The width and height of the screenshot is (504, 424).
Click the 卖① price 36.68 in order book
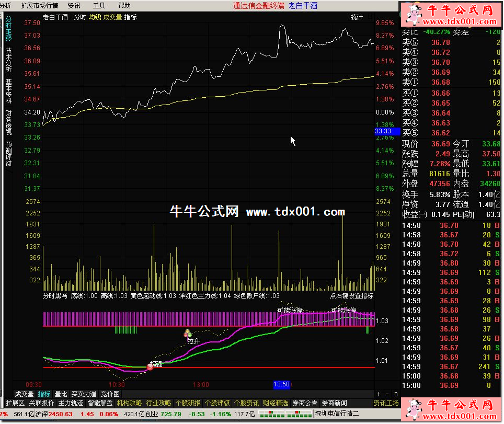[441, 82]
